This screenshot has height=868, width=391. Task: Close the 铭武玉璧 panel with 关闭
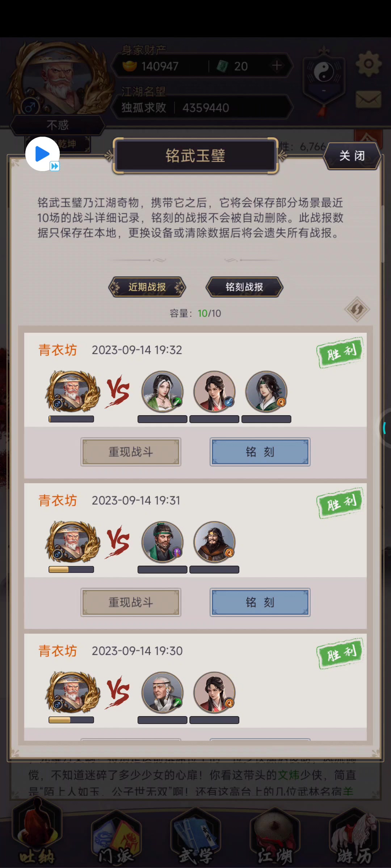point(352,156)
